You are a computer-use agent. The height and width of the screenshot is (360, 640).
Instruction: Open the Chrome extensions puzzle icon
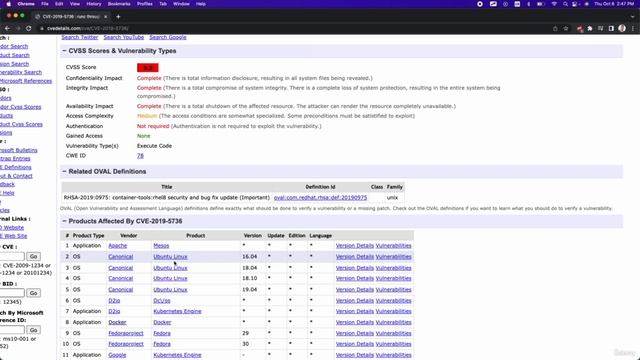click(x=590, y=28)
